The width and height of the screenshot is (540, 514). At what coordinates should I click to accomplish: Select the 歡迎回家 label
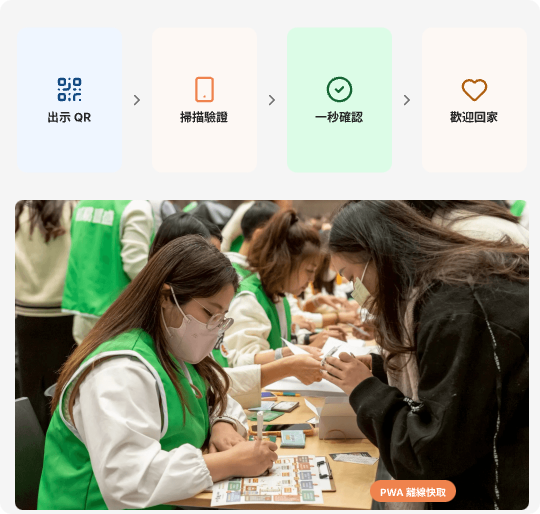[x=474, y=117]
